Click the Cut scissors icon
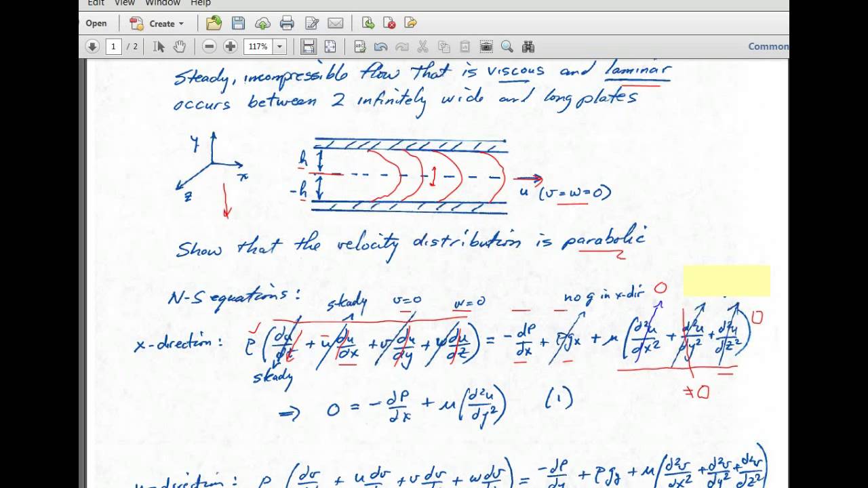 click(x=423, y=47)
